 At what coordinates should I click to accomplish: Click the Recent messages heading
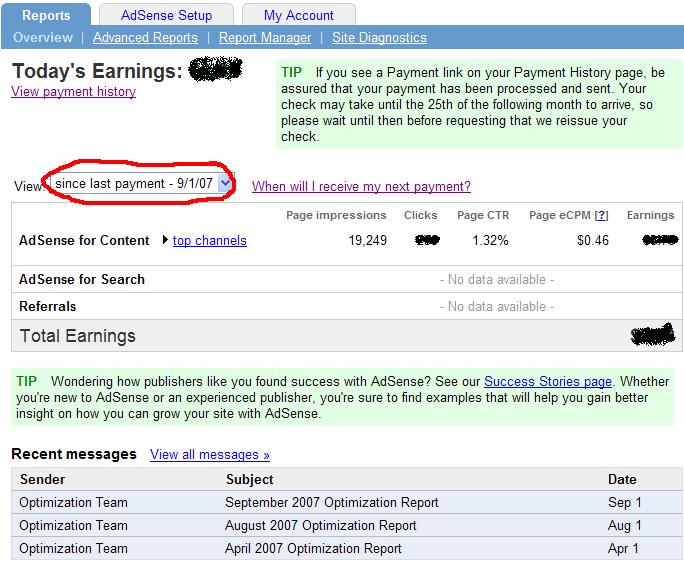tap(74, 454)
